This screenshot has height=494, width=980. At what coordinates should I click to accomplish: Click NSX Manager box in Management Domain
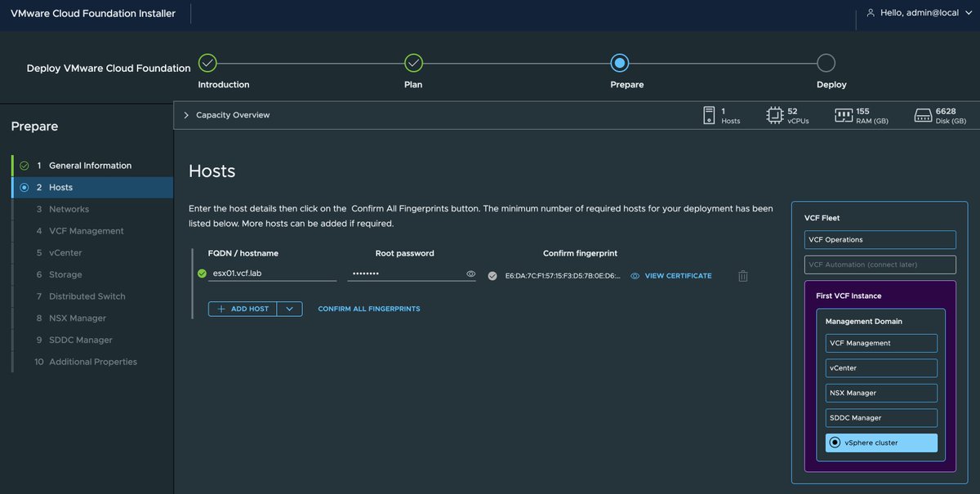tap(881, 393)
